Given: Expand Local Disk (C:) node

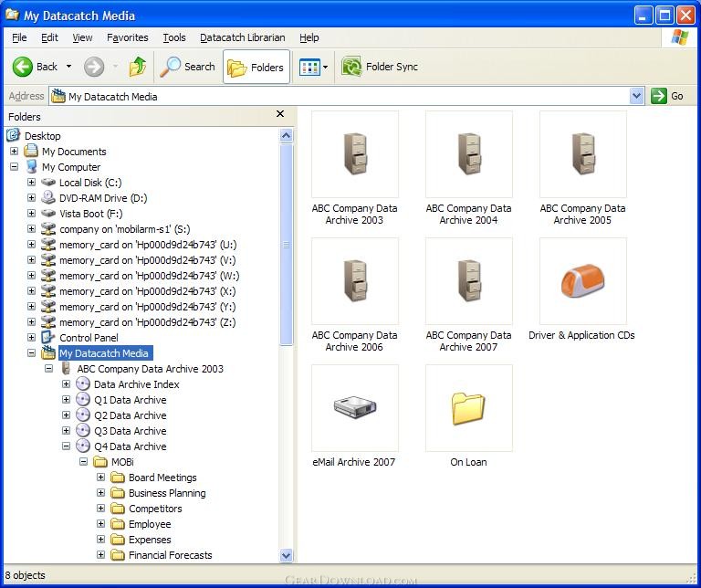Looking at the screenshot, I should coord(31,182).
